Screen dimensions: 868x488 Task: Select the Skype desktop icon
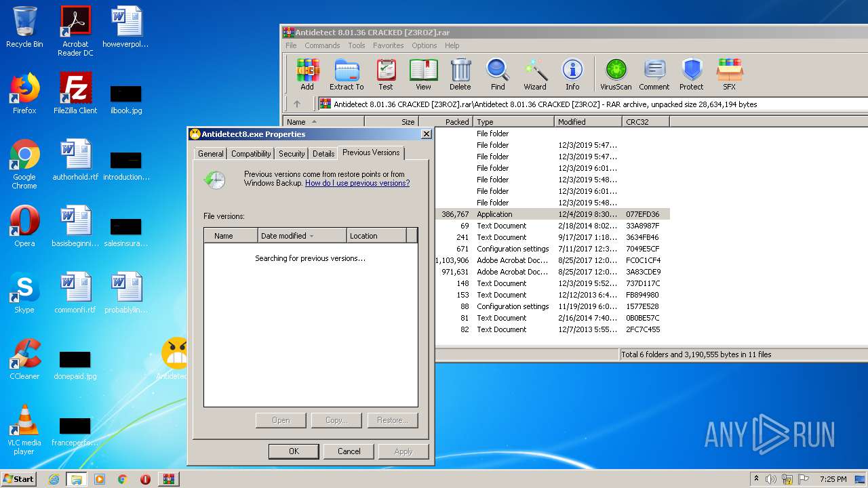[24, 293]
